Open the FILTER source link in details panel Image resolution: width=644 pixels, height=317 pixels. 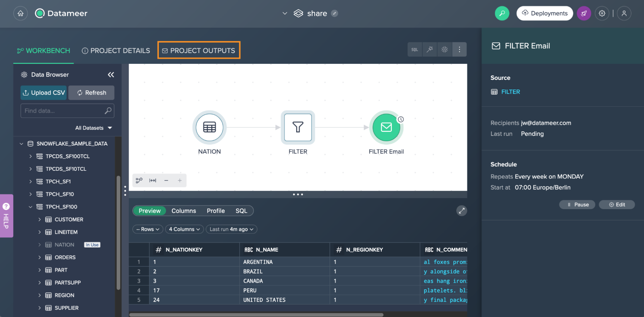click(x=510, y=91)
